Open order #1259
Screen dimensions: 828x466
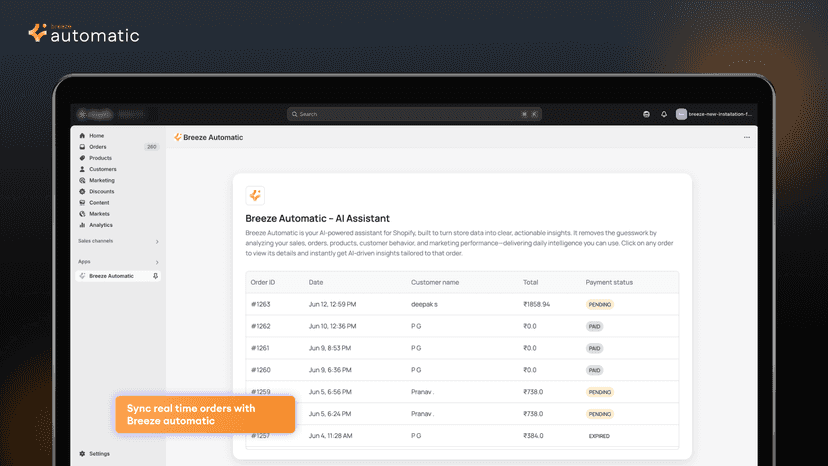click(x=462, y=392)
